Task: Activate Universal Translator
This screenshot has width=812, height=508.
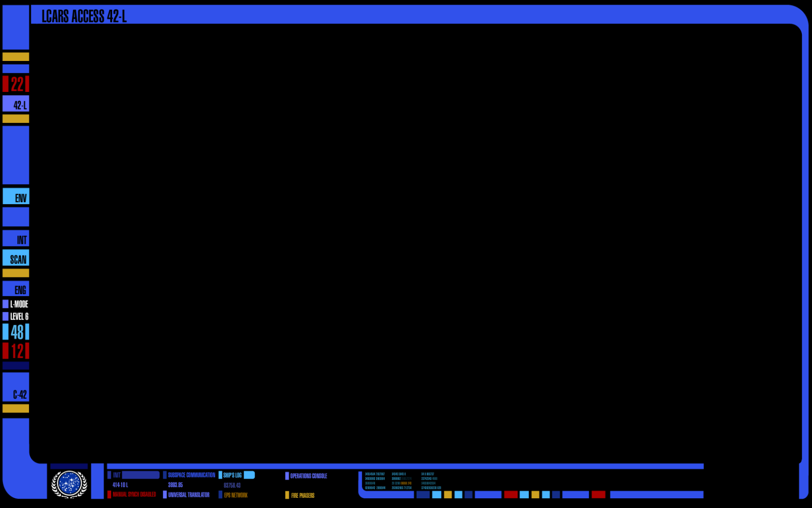Action: 188,495
